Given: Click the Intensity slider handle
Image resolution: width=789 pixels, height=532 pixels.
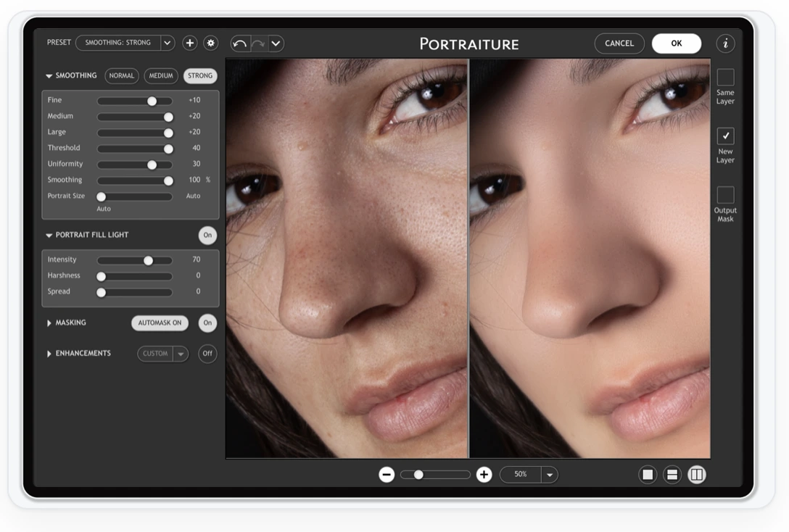Looking at the screenshot, I should pyautogui.click(x=149, y=260).
